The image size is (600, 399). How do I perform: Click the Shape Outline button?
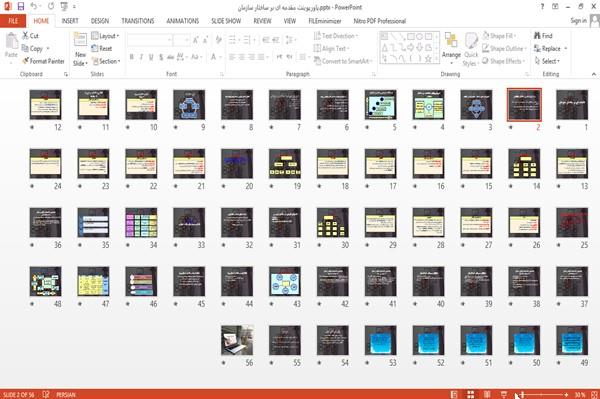[504, 49]
